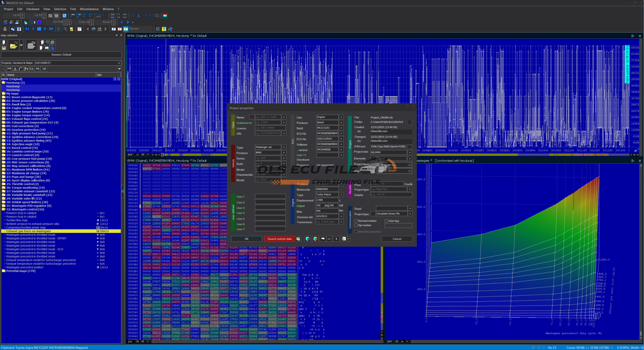644x350 pixels.
Task: Collapse the 32: Wastegate control folder
Action: 4,209
